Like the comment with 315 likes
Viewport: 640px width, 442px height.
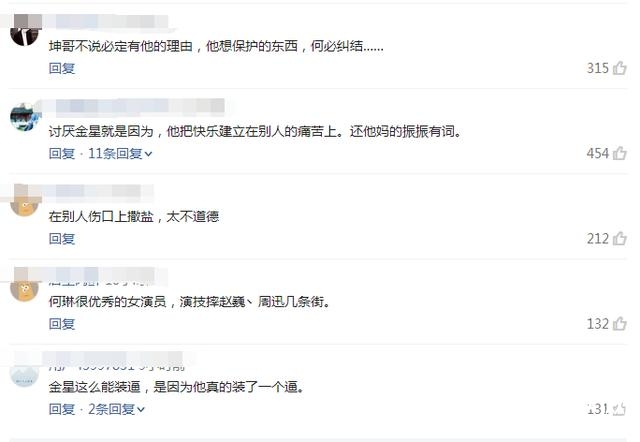(620, 68)
